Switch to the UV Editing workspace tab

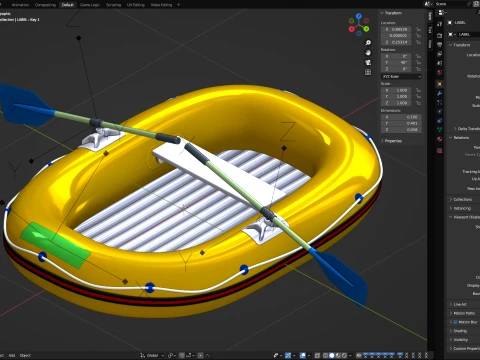coord(136,5)
